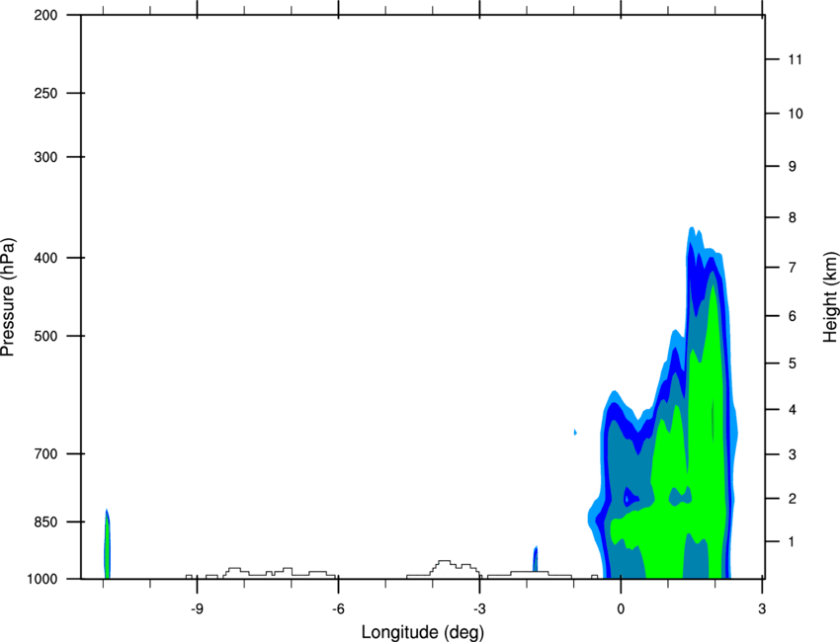
Task: Click the 8 km height label
Action: [x=793, y=217]
